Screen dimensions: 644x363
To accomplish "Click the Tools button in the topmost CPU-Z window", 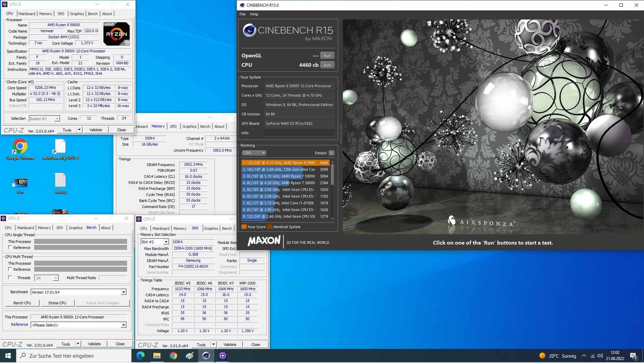I will [67, 130].
